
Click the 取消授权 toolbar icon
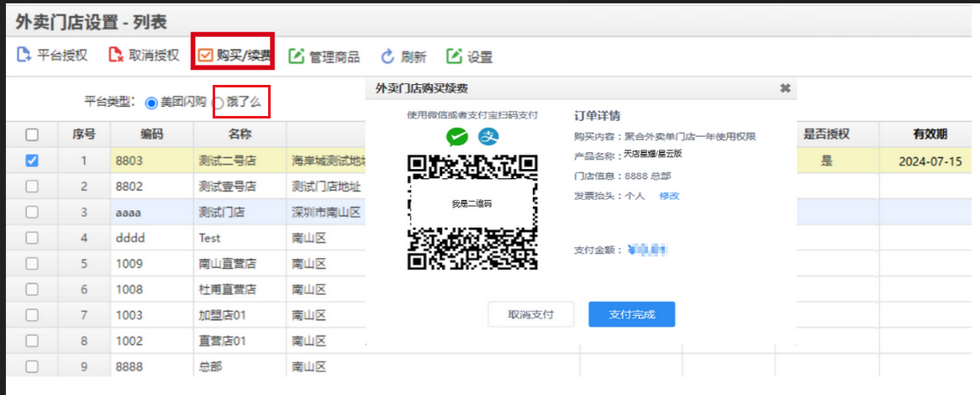tap(116, 55)
